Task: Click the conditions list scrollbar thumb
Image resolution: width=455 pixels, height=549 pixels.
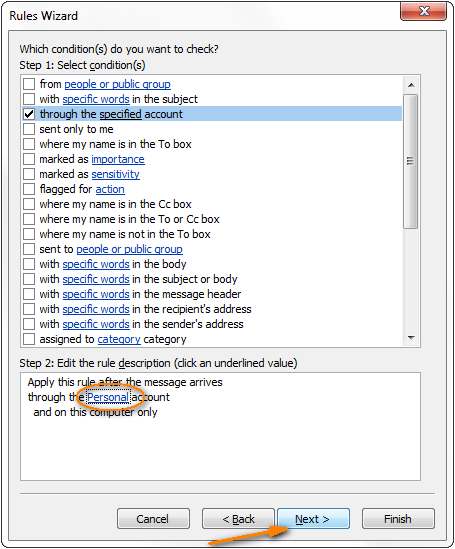Action: pos(411,161)
